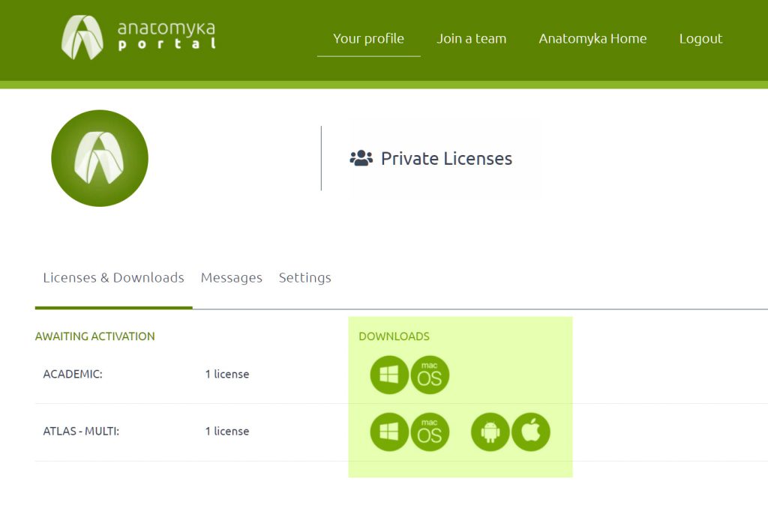Go to Your profile in top navigation
Viewport: 768px width, 532px height.
click(x=368, y=39)
